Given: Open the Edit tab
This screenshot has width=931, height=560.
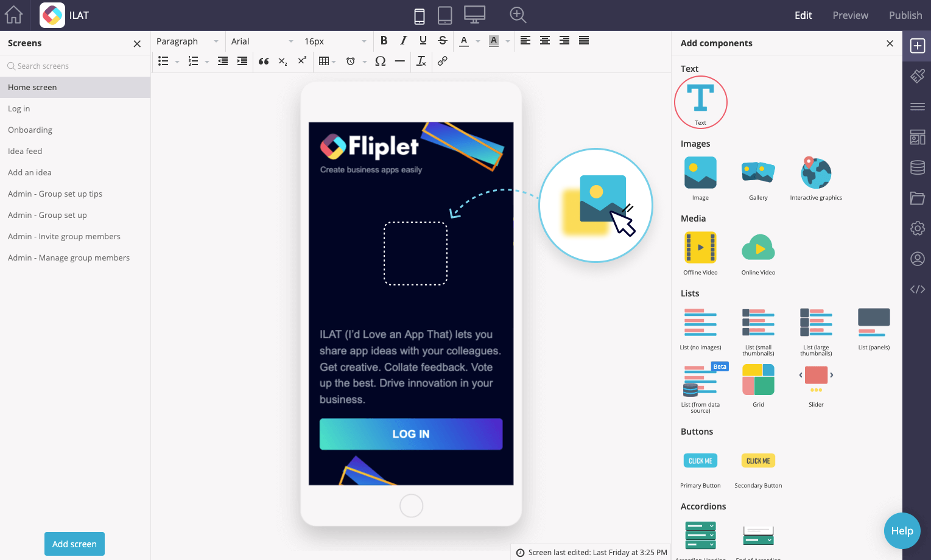Looking at the screenshot, I should (803, 15).
